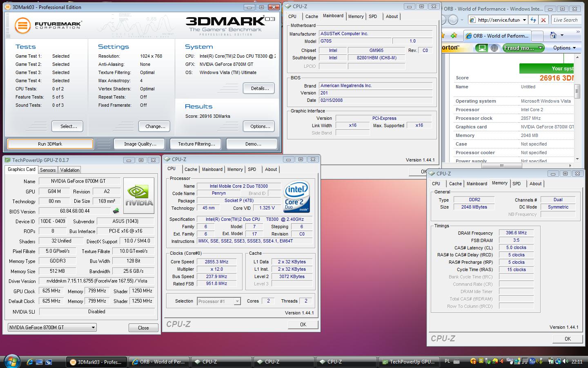Screen dimensions: 588x368
Task: Save GPU BIOS using the chip icon in GPU-Z
Action: (x=116, y=211)
